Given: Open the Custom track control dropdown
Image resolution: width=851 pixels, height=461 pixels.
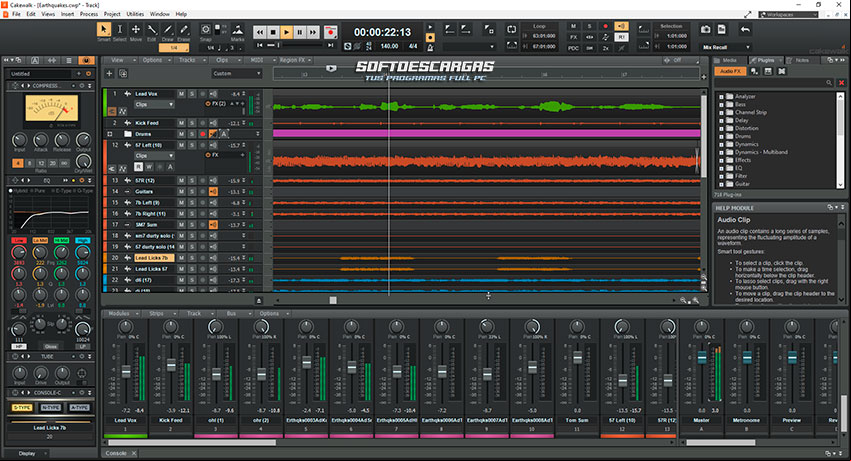Looking at the screenshot, I should click(237, 73).
